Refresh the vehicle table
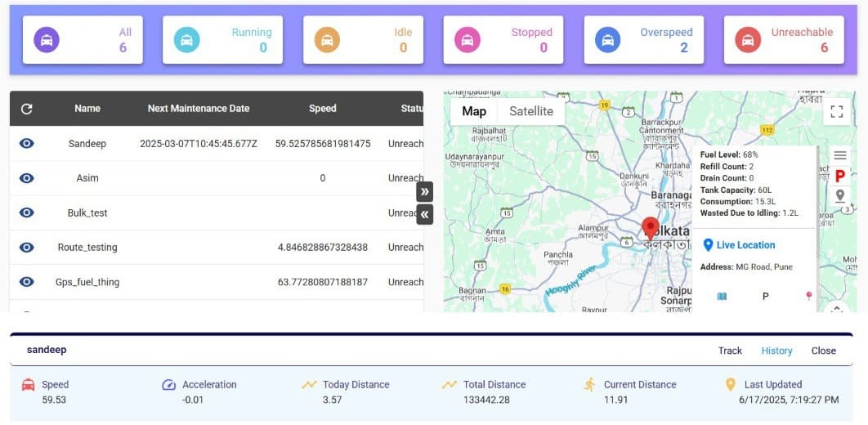Viewport: 868px width, 425px height. click(27, 109)
